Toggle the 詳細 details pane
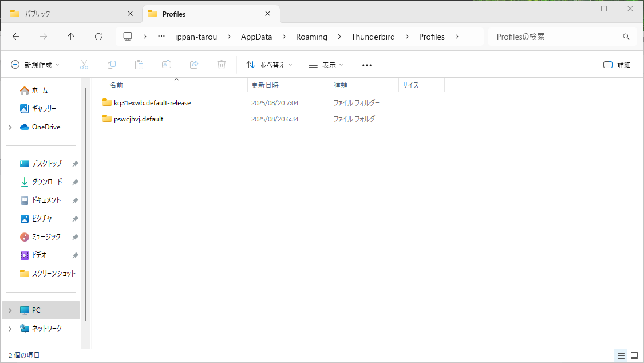The height and width of the screenshot is (363, 644). coord(617,65)
